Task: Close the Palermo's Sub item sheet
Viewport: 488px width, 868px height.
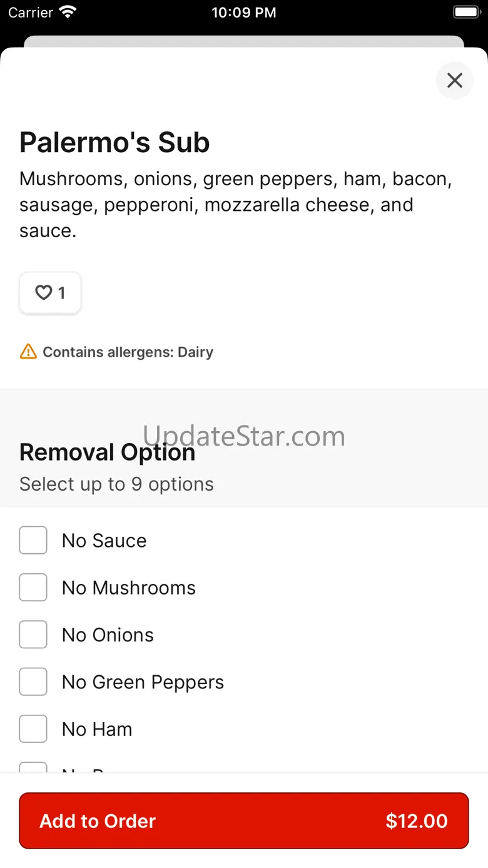Action: (x=455, y=80)
